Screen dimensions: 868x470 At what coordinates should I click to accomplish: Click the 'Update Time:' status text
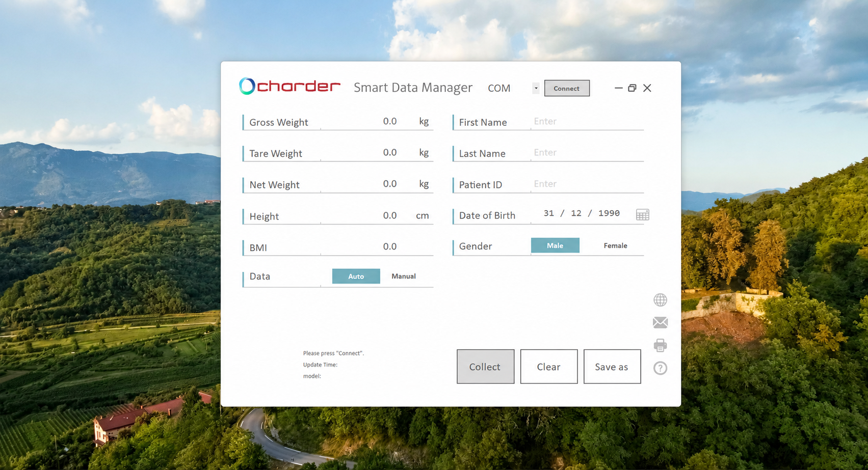click(320, 365)
